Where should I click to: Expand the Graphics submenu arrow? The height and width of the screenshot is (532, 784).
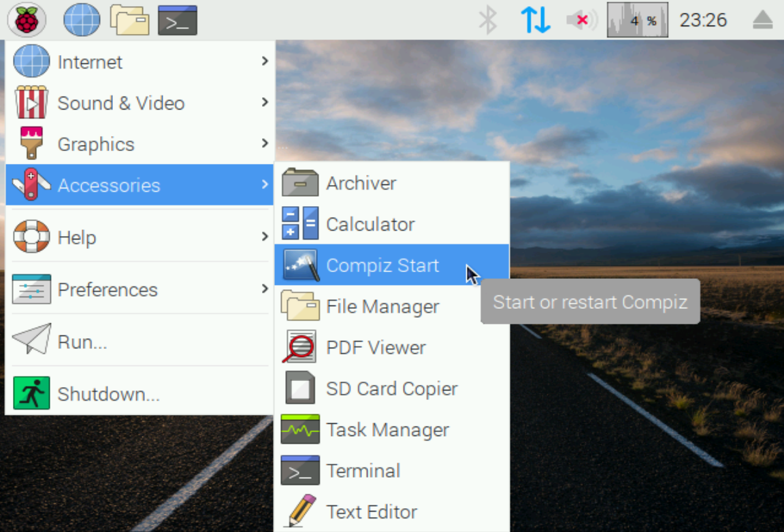point(265,143)
